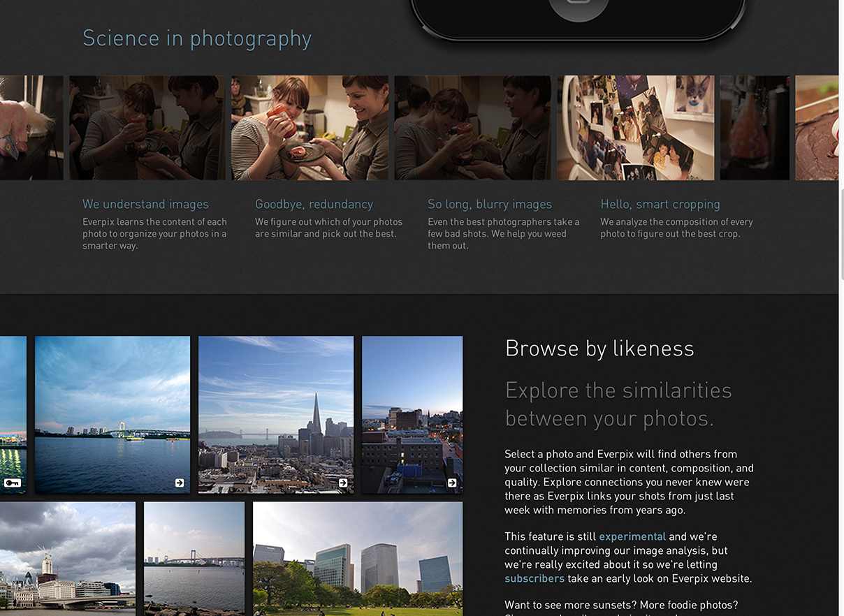Open the park with glass skyscrapers photo
The height and width of the screenshot is (616, 844).
point(357,557)
